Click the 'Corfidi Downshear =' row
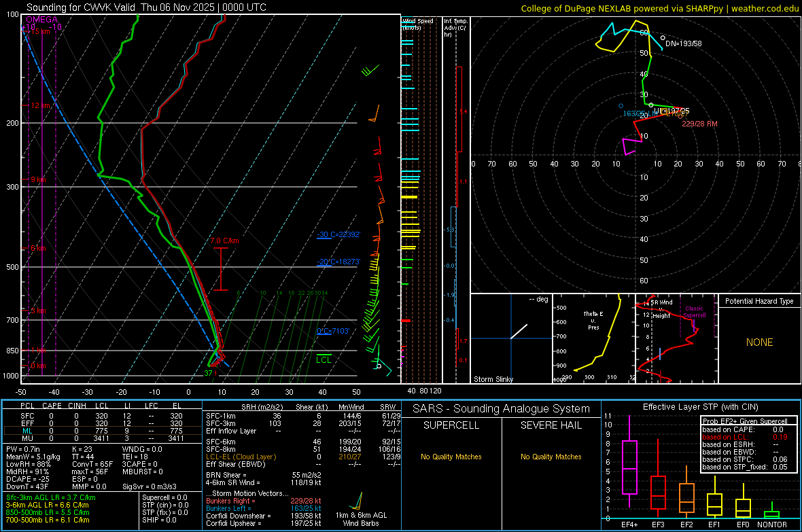 pos(264,516)
